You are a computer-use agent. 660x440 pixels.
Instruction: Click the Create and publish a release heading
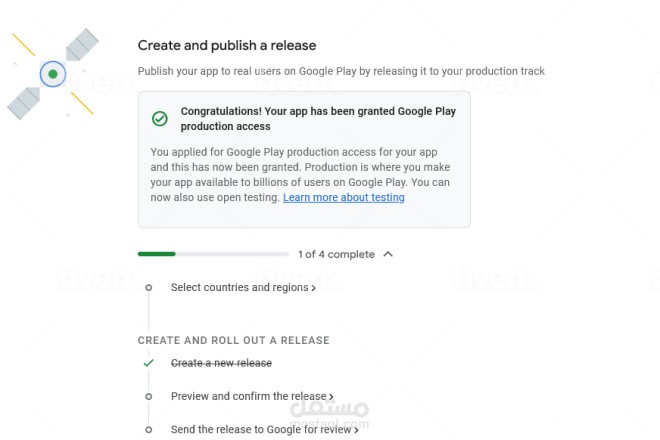tap(226, 45)
